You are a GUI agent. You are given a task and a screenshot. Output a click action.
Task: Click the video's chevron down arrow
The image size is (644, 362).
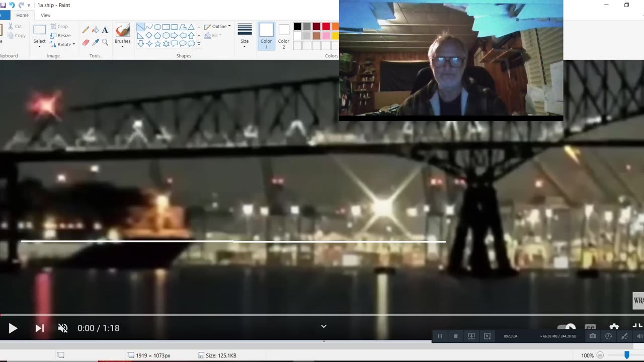click(324, 326)
